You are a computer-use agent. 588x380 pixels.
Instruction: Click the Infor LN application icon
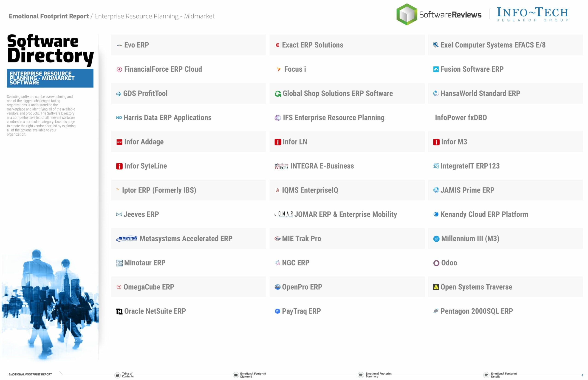coord(278,142)
